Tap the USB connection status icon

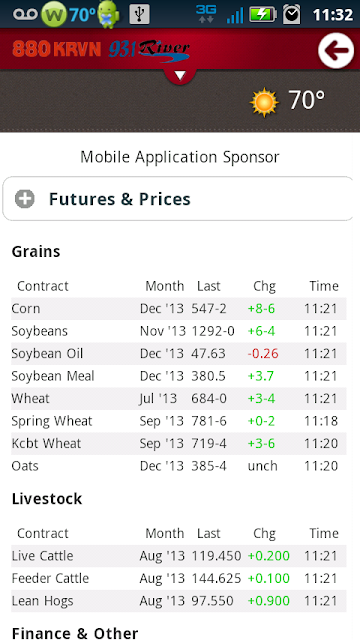click(x=139, y=15)
